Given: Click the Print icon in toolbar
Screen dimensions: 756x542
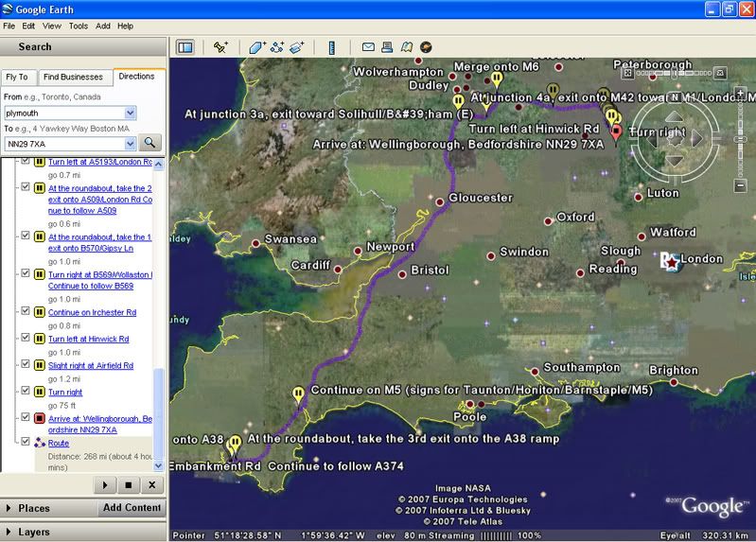Looking at the screenshot, I should point(387,46).
